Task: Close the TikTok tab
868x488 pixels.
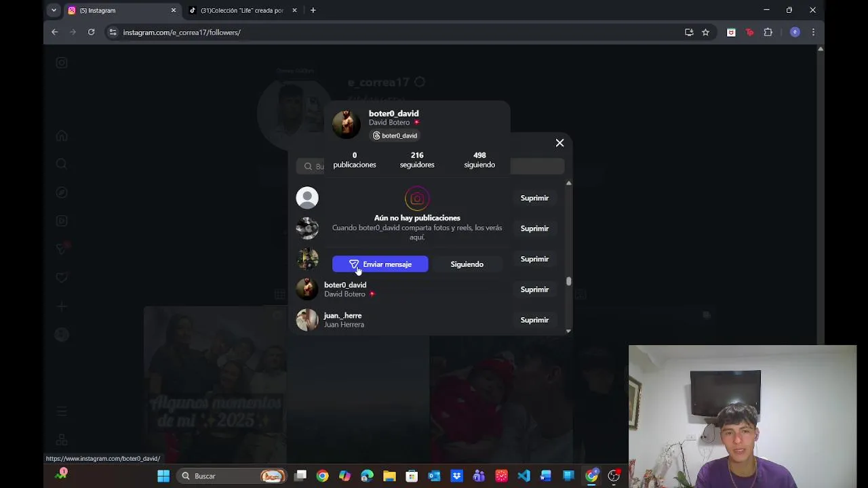Action: tap(294, 10)
